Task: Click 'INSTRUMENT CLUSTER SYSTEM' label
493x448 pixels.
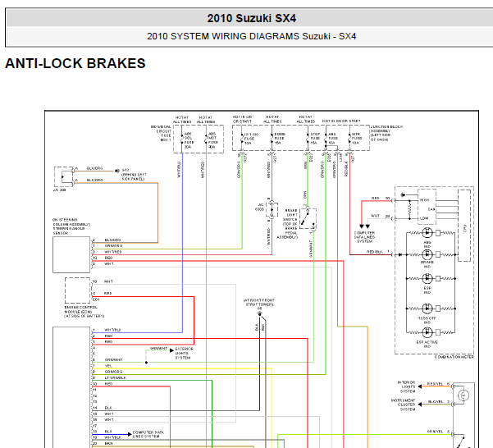Action: pos(403,405)
